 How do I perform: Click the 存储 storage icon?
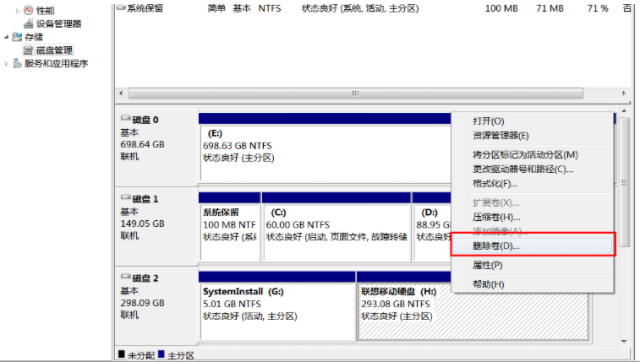coord(17,37)
